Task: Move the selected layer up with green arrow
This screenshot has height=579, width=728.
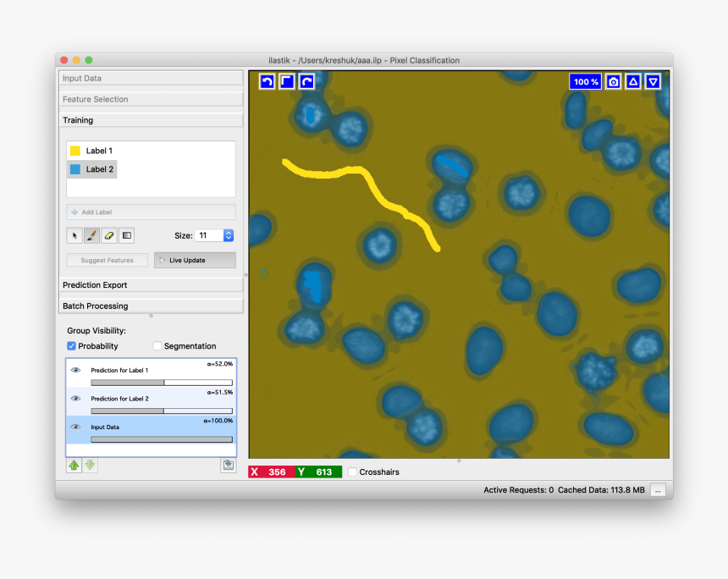Action: pyautogui.click(x=74, y=466)
